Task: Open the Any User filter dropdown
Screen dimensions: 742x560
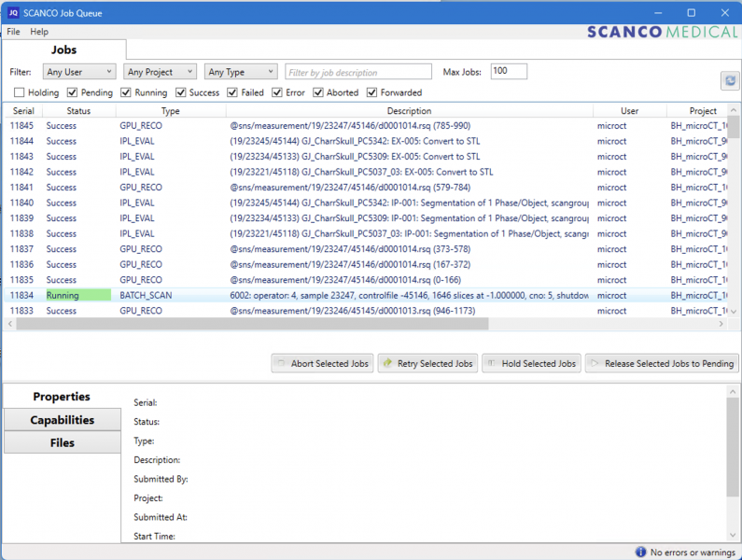Action: pos(79,72)
